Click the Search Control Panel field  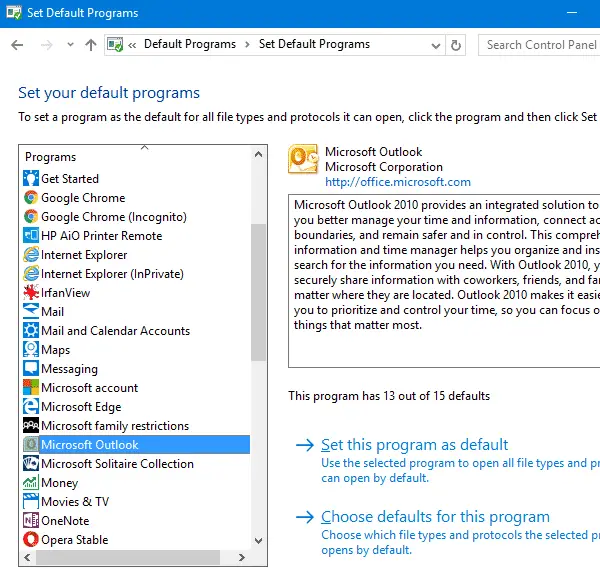539,45
